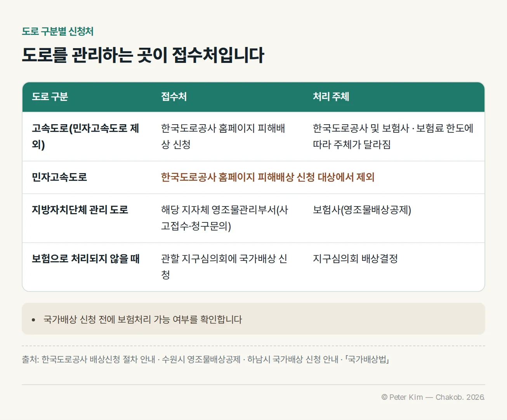The image size is (507, 420).
Task: Click the heading '도로를 관리하는 곳이 접수처입니다'
Action: pyautogui.click(x=143, y=55)
